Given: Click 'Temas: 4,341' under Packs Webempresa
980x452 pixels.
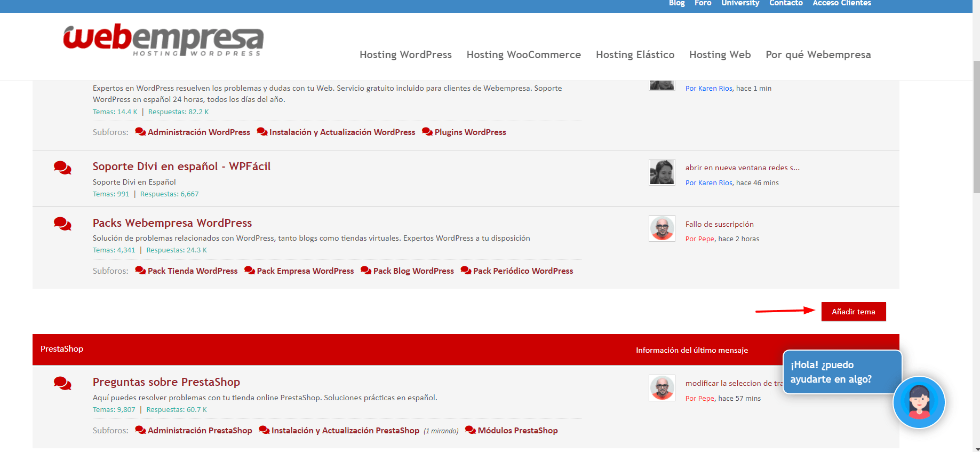Looking at the screenshot, I should [x=114, y=250].
